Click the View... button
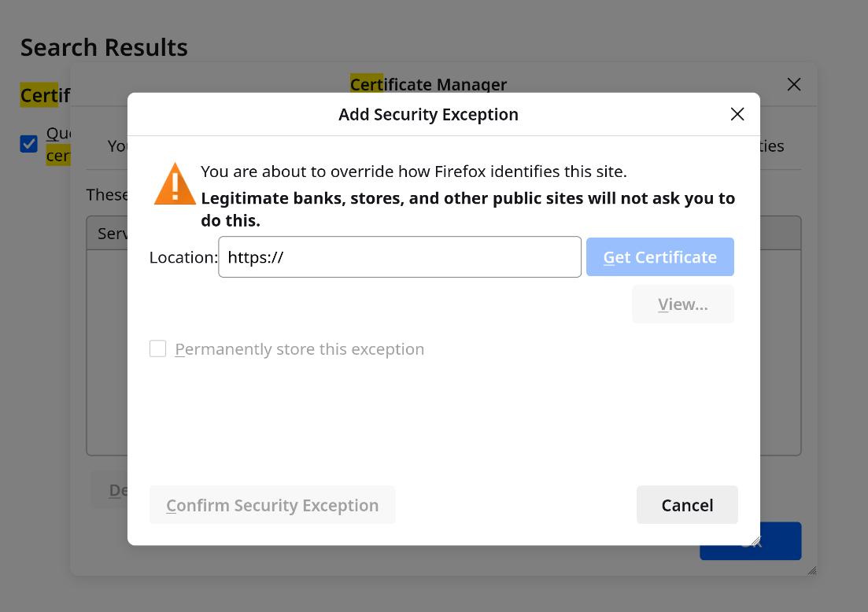The width and height of the screenshot is (868, 612). pyautogui.click(x=682, y=304)
